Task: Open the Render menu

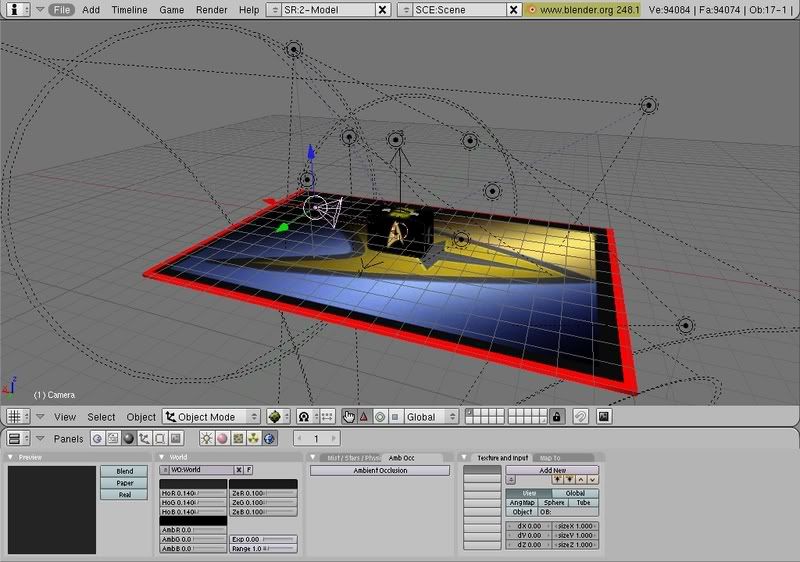Action: point(211,10)
